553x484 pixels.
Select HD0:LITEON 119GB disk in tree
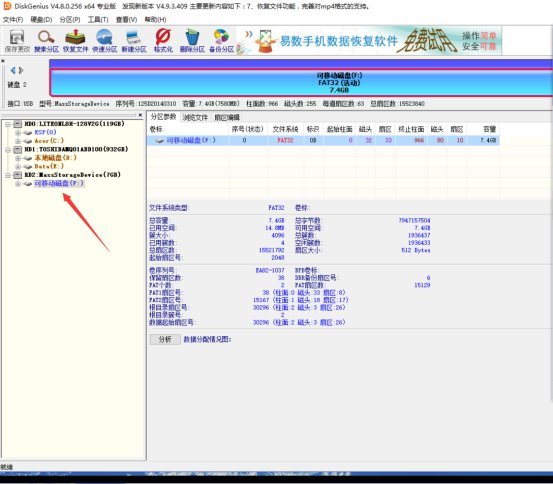click(x=74, y=124)
